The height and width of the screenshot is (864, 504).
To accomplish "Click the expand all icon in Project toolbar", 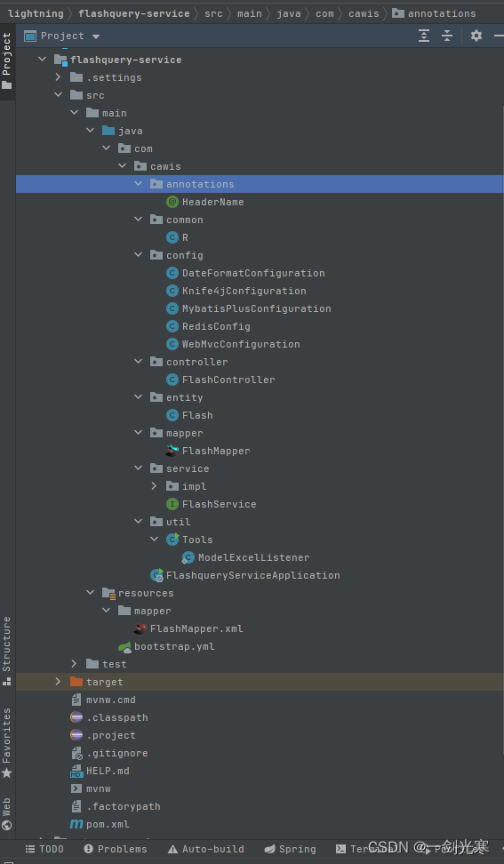I will (x=424, y=36).
